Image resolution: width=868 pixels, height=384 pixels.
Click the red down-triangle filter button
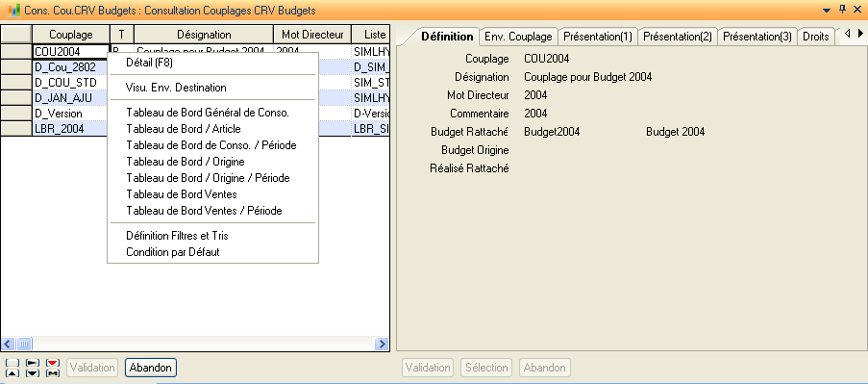pos(53,363)
